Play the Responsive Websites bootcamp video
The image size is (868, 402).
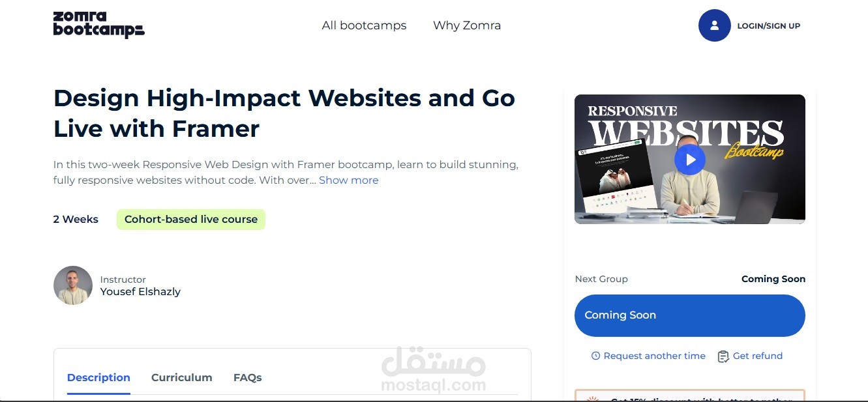point(690,160)
